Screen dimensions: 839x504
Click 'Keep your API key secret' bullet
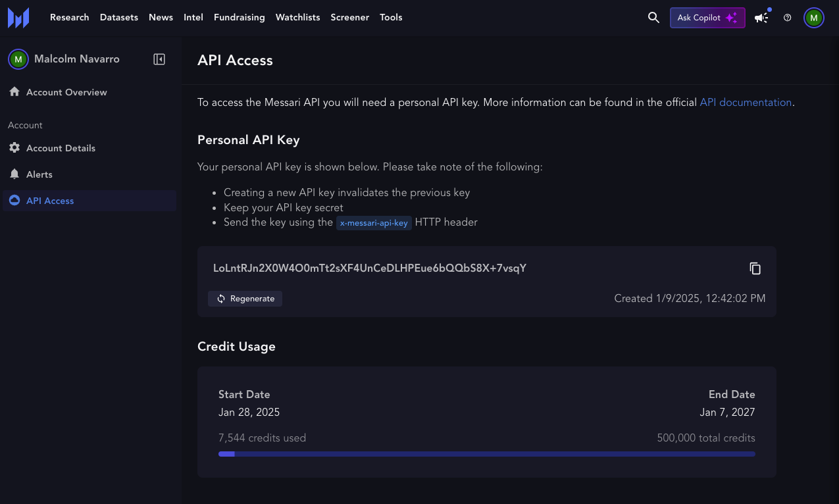click(x=284, y=208)
